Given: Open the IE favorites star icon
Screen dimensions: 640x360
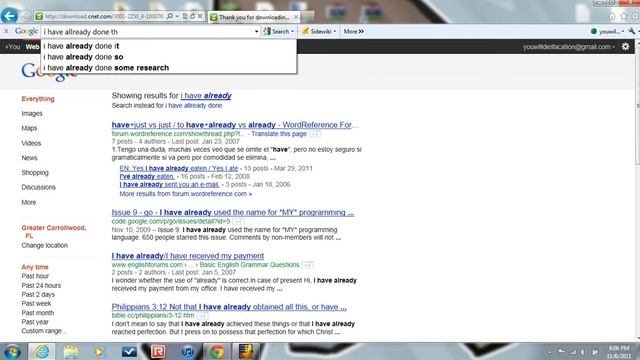Looking at the screenshot, I should pyautogui.click(x=623, y=16).
